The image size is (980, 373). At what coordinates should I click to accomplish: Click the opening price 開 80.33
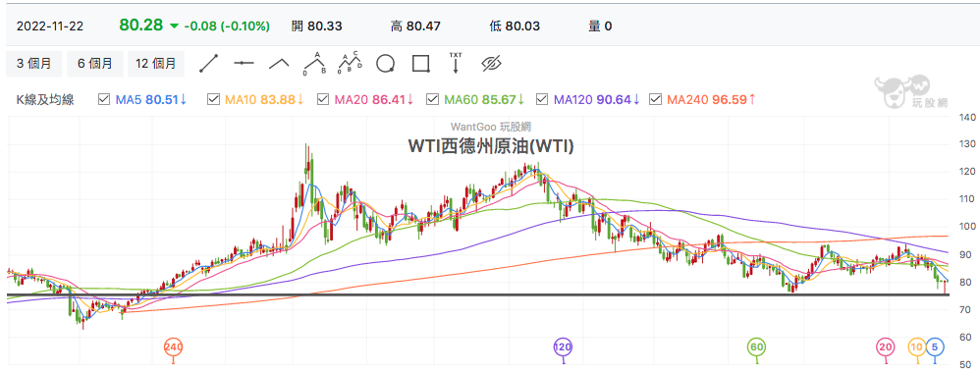[x=317, y=27]
